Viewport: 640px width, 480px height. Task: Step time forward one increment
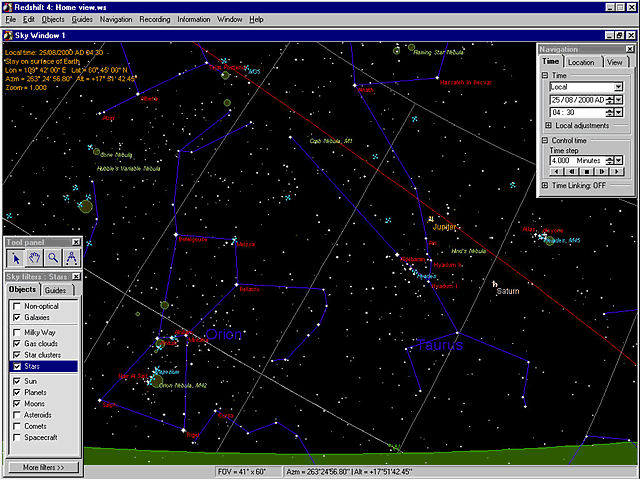coord(602,171)
